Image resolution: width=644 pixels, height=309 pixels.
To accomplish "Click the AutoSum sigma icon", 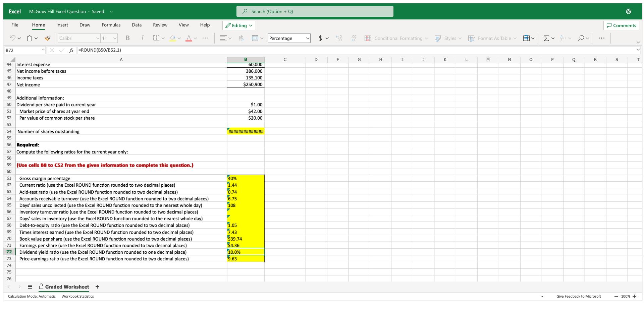I will [546, 38].
